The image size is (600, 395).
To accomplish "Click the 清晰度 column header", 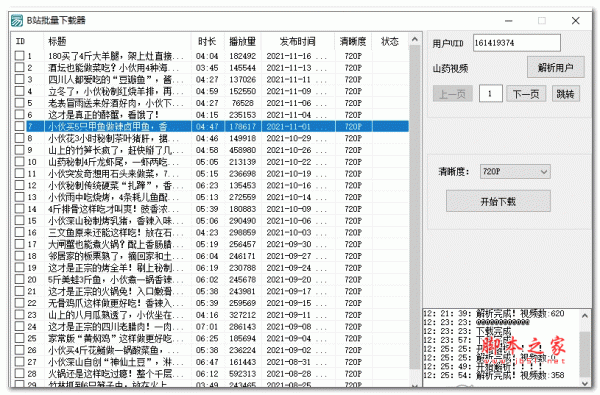I will (x=353, y=41).
